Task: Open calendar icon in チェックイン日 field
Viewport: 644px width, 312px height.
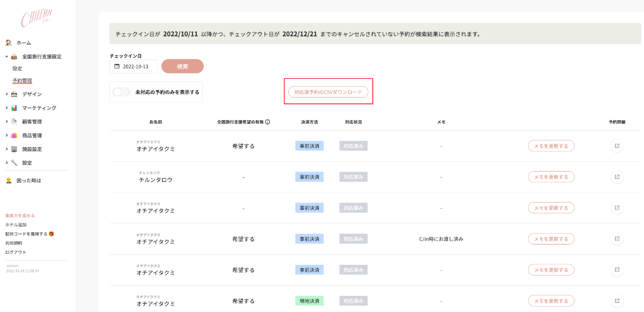Action: point(117,66)
